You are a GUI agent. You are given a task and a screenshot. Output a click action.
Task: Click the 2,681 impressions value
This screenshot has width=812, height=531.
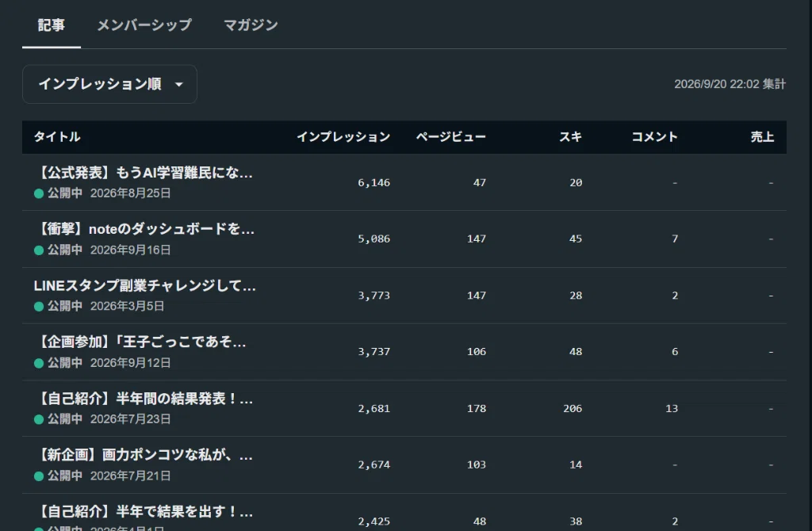(374, 409)
